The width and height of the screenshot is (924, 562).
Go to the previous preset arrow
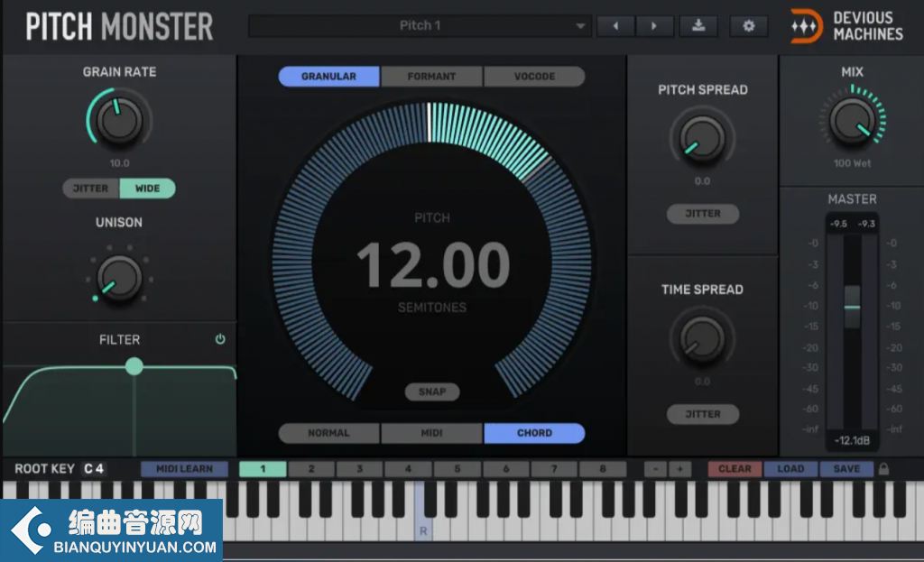615,26
